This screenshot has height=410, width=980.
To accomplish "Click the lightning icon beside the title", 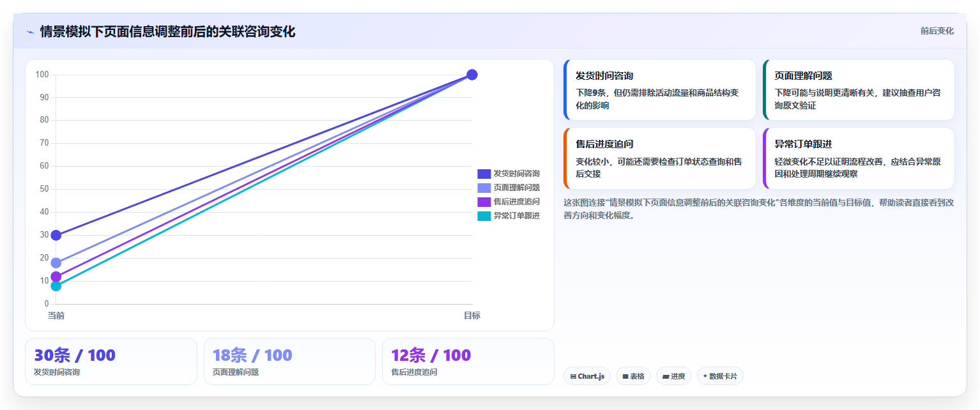I will click(30, 32).
